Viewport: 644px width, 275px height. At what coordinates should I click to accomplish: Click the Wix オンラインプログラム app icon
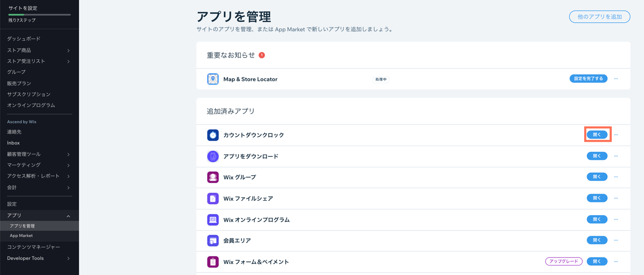point(213,220)
